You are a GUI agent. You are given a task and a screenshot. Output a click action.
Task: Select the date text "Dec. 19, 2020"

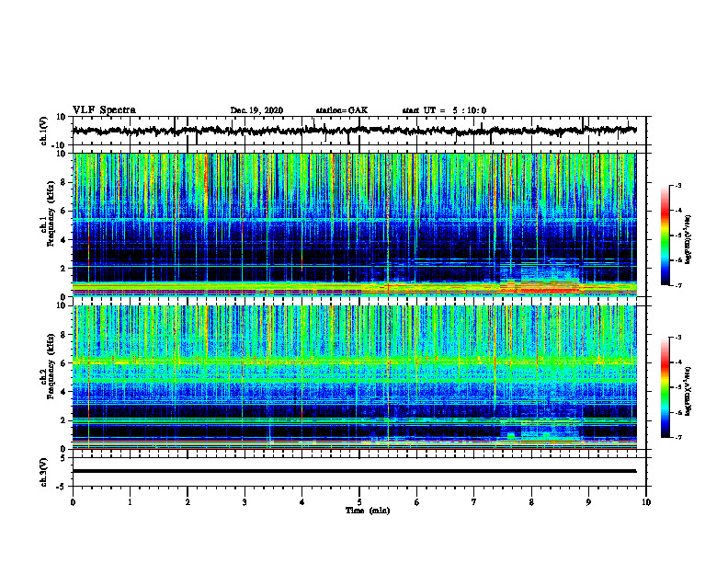tap(256, 110)
